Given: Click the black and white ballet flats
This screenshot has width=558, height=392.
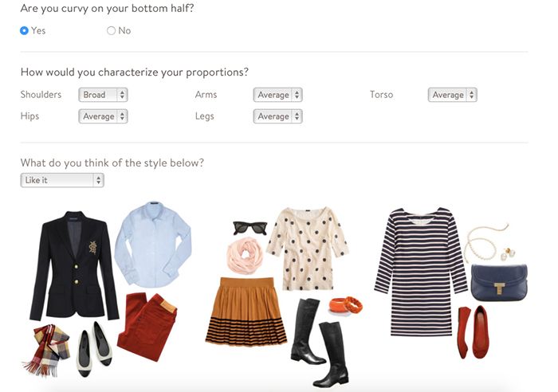Looking at the screenshot, I should [x=94, y=349].
